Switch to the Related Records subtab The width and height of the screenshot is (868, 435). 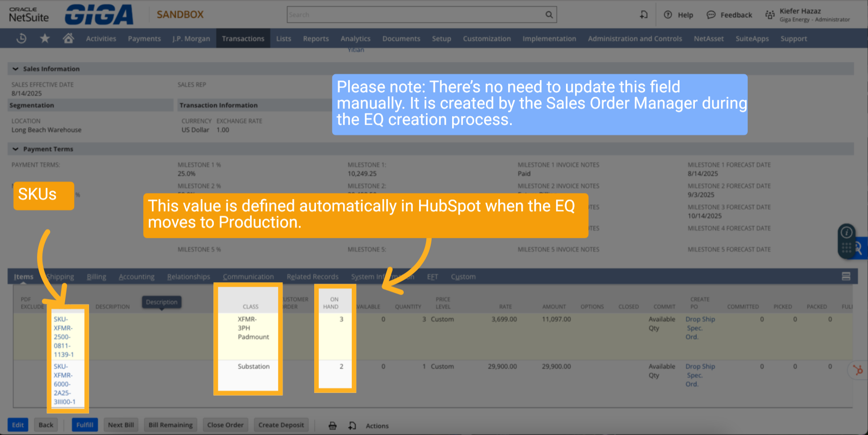312,277
